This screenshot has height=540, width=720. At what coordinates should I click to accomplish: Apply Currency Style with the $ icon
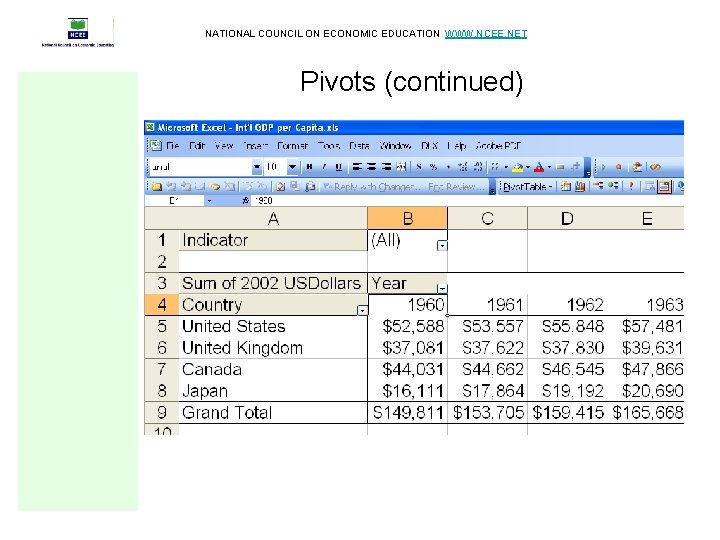[x=419, y=167]
